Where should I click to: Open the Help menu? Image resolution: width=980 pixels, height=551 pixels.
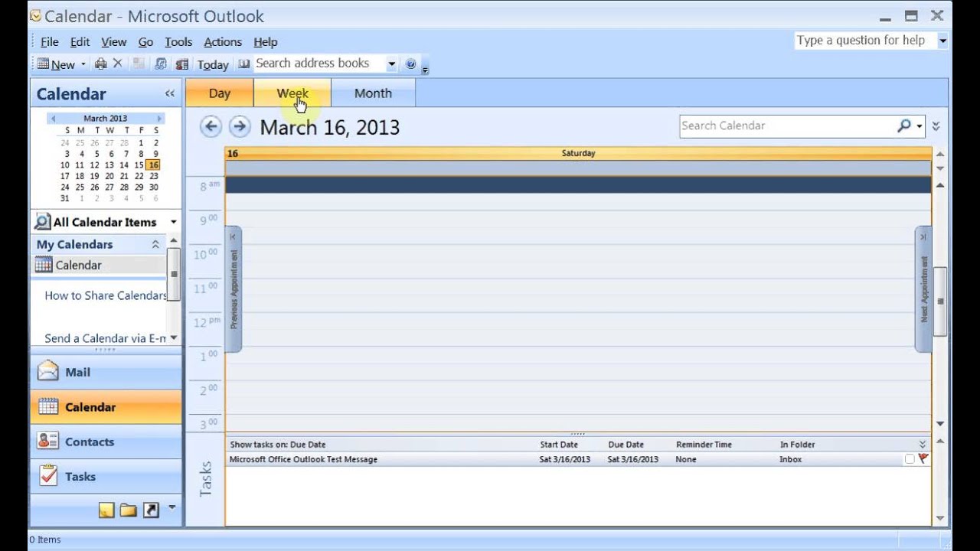coord(265,42)
